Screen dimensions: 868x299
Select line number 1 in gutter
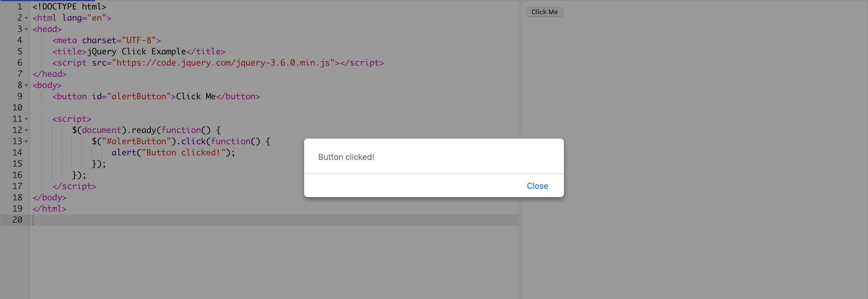click(19, 6)
